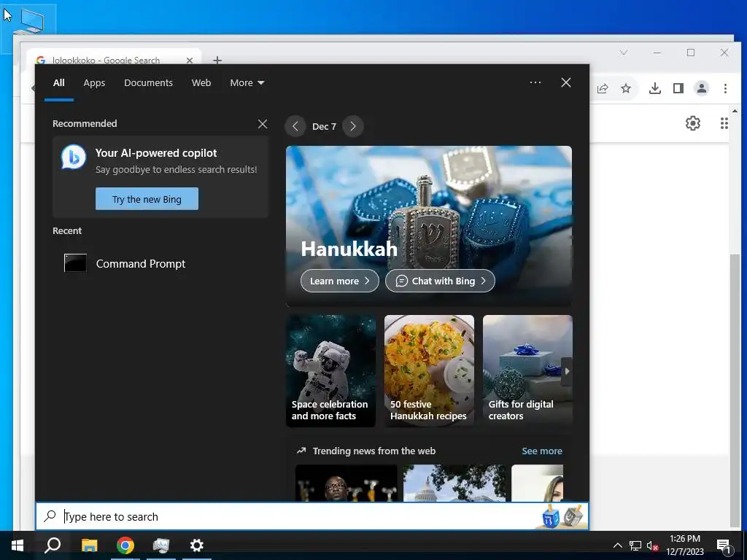Click the Bing copilot logo icon
Screen dimensions: 747x560
click(x=74, y=157)
